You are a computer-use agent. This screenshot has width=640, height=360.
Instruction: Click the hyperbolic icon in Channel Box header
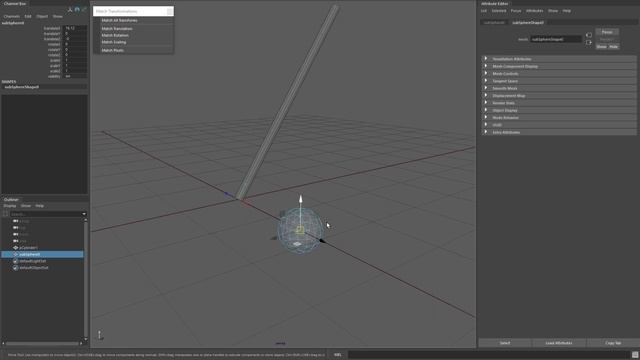[84, 9]
